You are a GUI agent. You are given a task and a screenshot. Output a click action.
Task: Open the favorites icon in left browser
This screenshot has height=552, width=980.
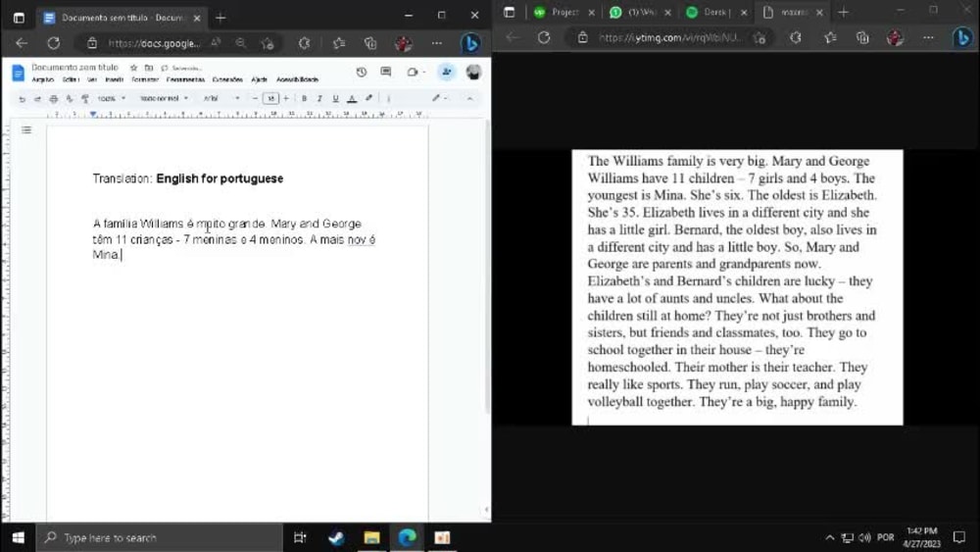[339, 43]
